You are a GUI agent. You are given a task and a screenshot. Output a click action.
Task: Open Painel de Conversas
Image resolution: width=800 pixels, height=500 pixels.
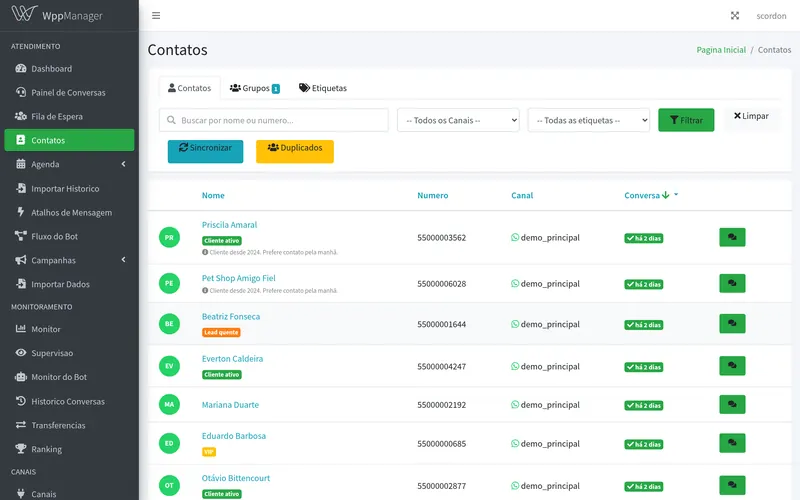pos(69,92)
